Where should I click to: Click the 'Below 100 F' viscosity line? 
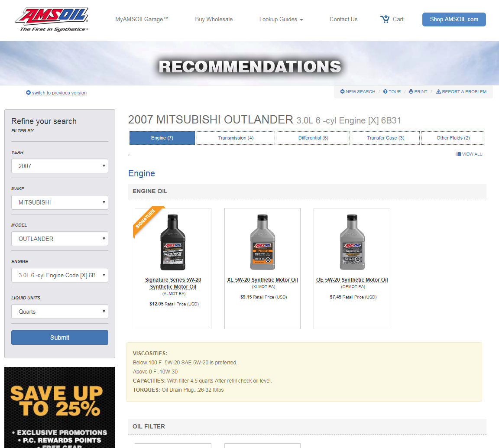pos(185,363)
